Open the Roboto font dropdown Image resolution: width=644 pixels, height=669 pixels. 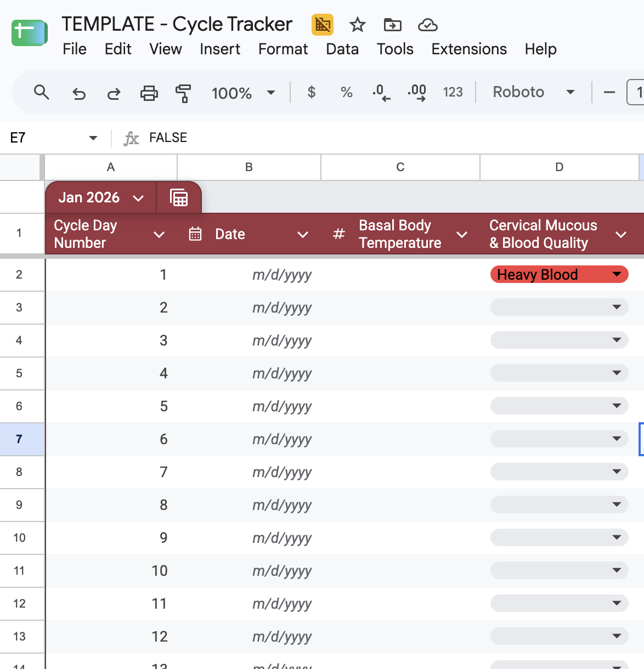(x=533, y=92)
